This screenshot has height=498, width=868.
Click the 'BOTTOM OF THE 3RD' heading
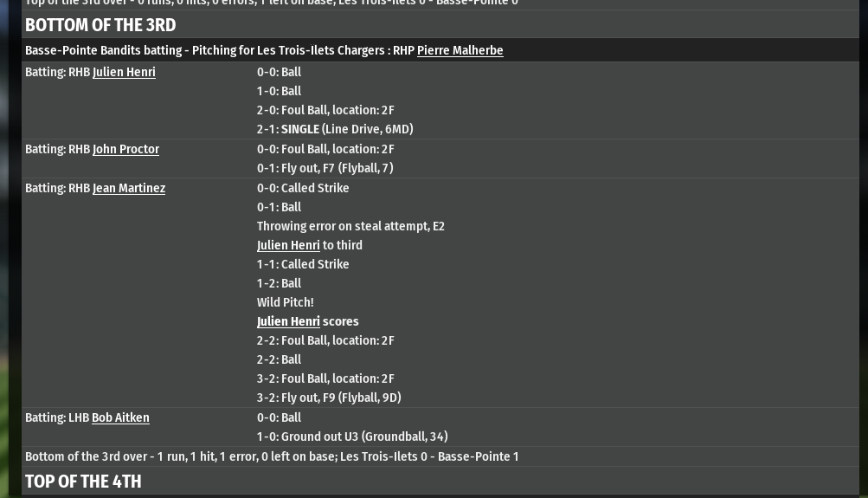click(x=100, y=25)
